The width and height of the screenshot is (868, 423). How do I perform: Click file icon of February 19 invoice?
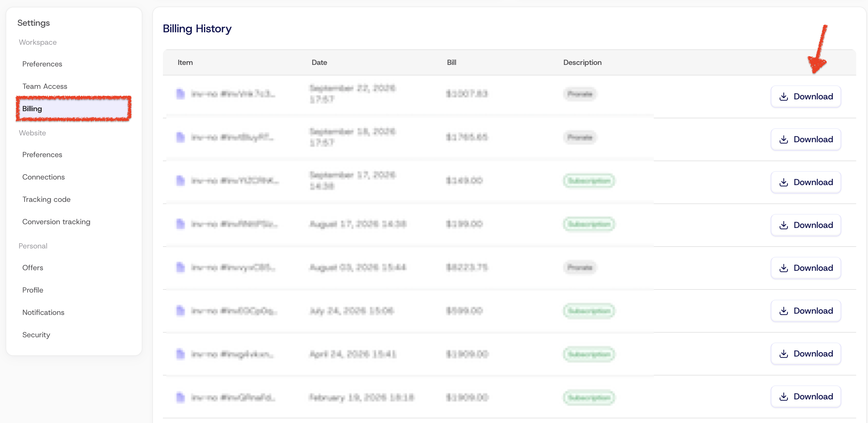tap(181, 398)
